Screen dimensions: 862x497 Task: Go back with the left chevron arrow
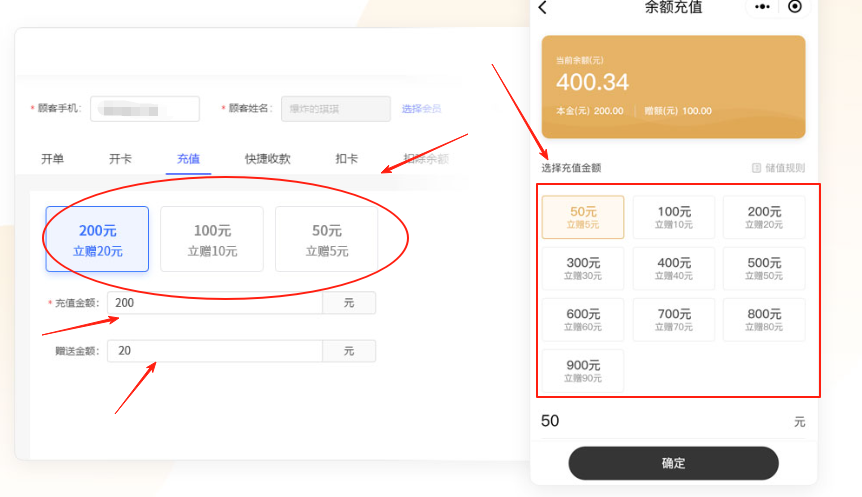click(x=543, y=7)
